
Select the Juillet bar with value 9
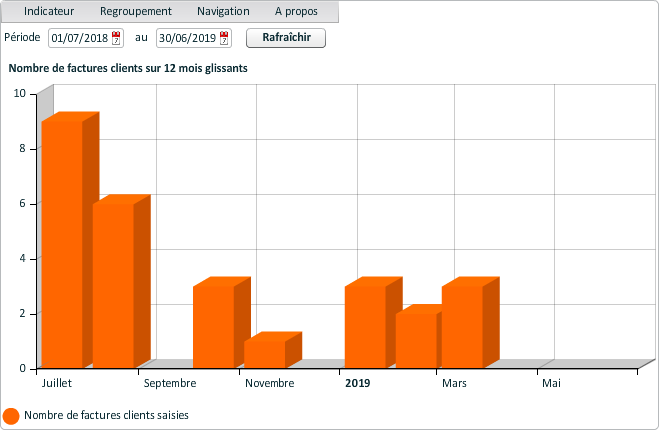[x=62, y=245]
